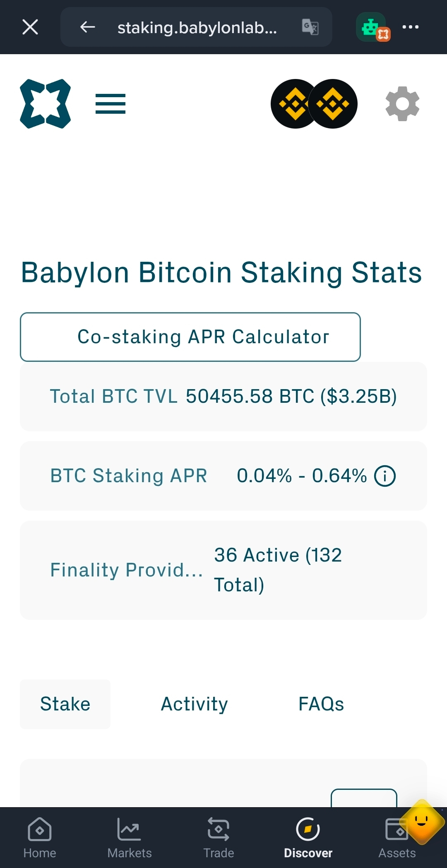This screenshot has height=868, width=447.
Task: Tap the connected Binance wallet icons
Action: [314, 104]
